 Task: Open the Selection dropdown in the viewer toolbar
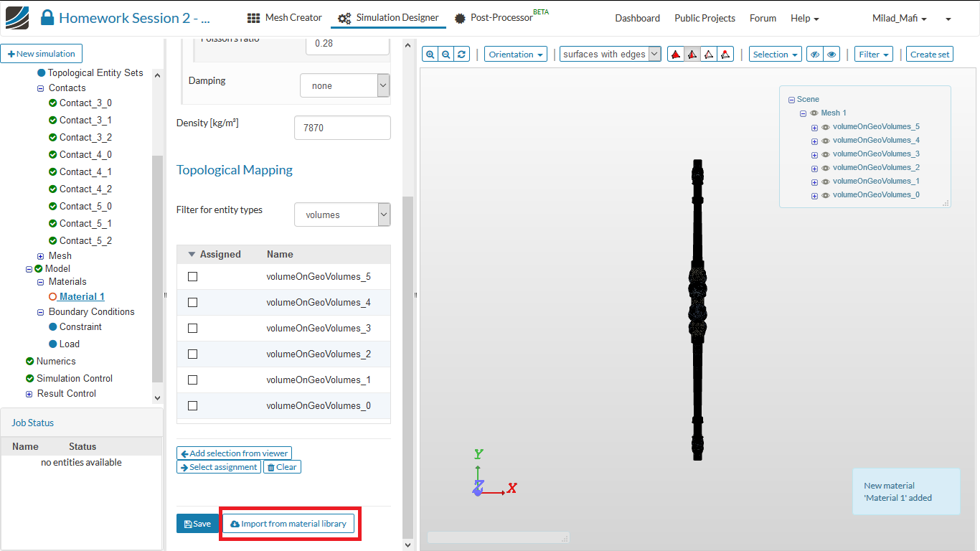pos(775,55)
